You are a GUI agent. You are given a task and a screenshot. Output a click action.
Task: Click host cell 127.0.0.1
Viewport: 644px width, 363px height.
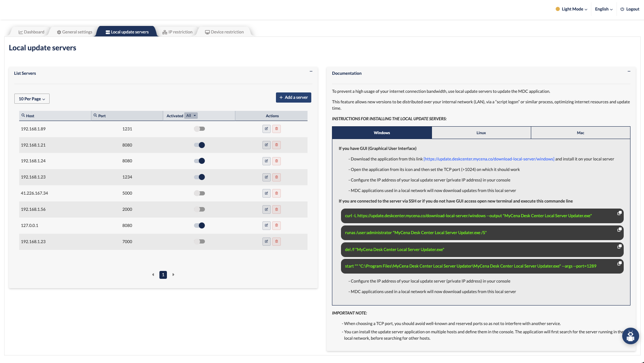(x=30, y=225)
